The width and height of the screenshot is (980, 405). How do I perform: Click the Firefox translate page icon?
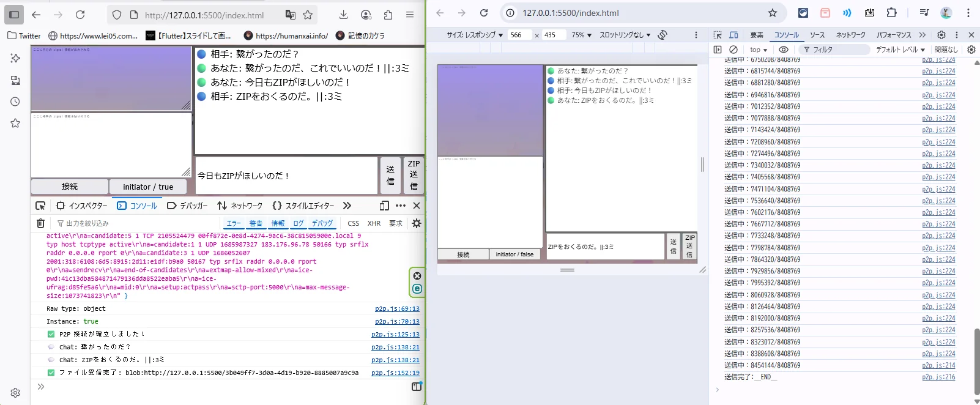(290, 15)
